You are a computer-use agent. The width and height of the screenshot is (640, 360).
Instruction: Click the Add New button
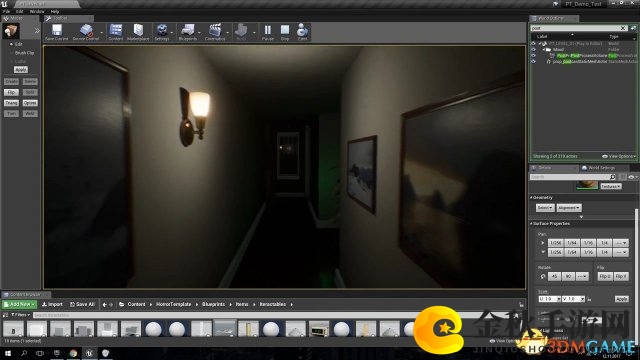tap(19, 304)
